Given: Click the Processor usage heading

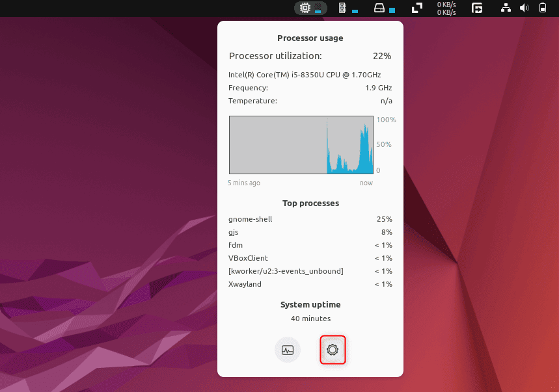Looking at the screenshot, I should coord(310,38).
